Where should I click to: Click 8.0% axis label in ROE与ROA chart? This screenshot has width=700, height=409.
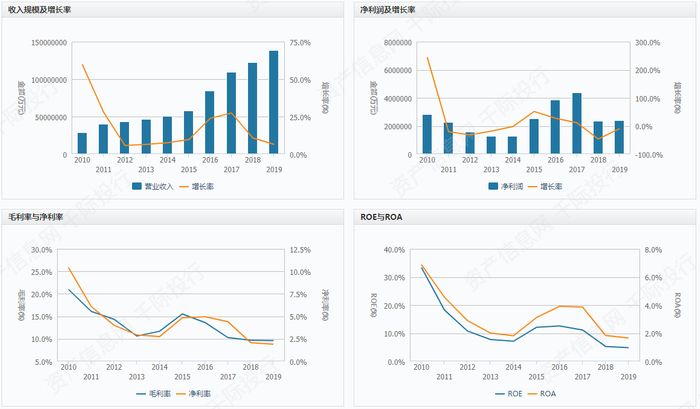tap(653, 250)
